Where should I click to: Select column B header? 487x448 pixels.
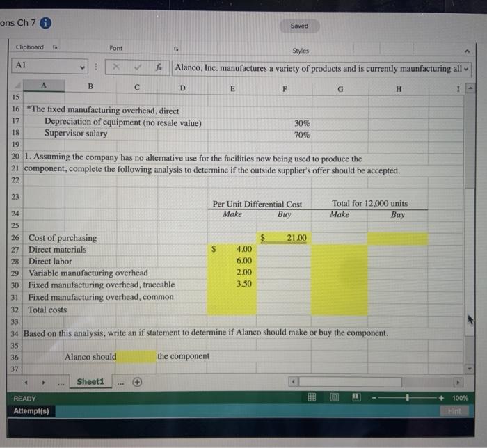point(90,86)
